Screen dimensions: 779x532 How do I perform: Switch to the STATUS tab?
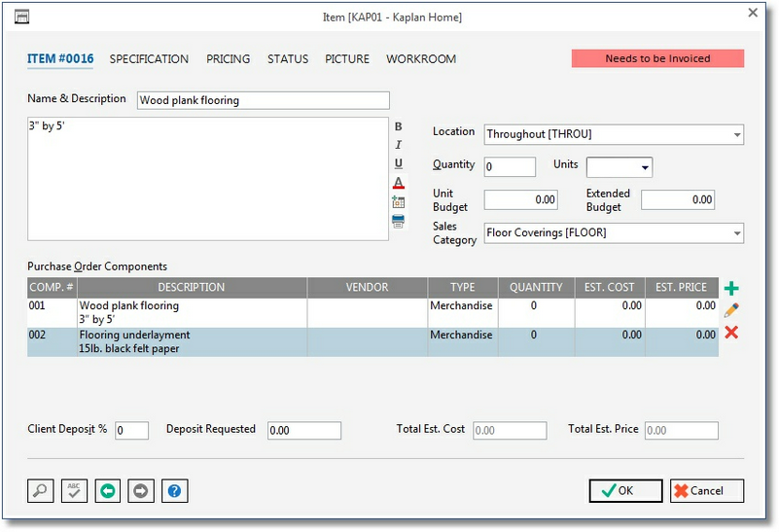(288, 58)
